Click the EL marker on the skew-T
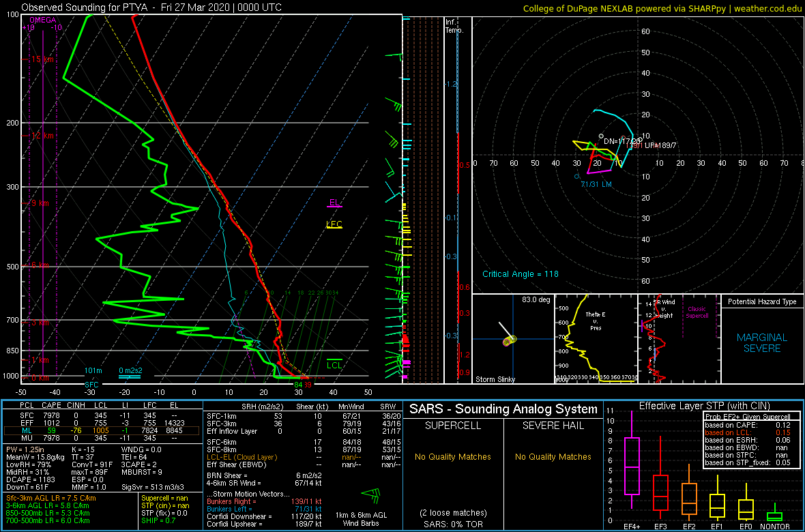Image resolution: width=805 pixels, height=532 pixels. click(334, 203)
